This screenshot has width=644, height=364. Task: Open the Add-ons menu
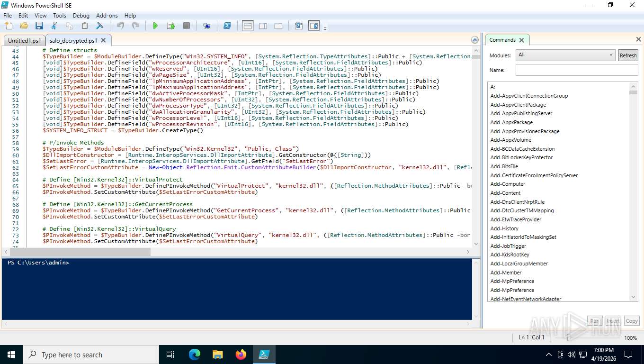click(107, 15)
